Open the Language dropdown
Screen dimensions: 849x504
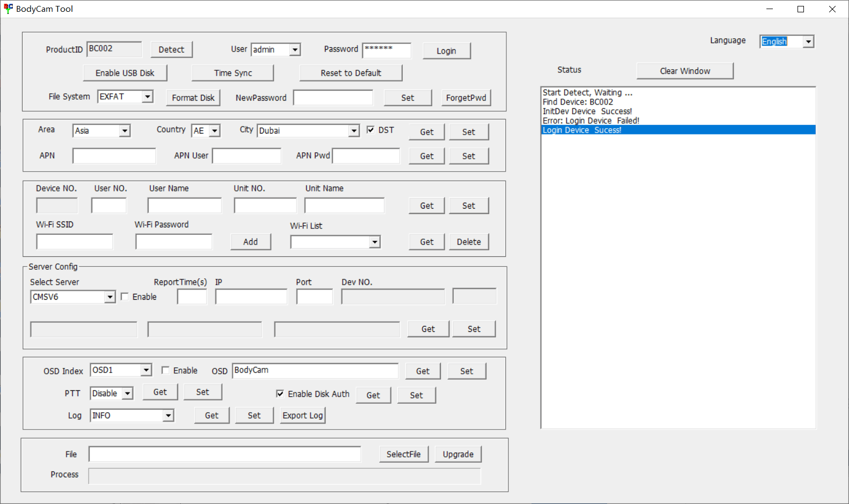[x=808, y=42]
